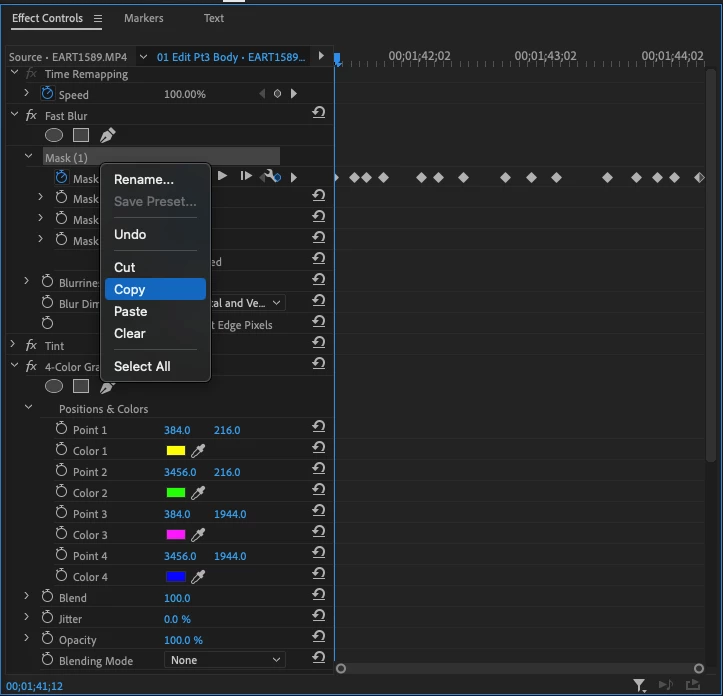
Task: Toggle Mask Path animation stopwatch
Action: click(x=61, y=177)
